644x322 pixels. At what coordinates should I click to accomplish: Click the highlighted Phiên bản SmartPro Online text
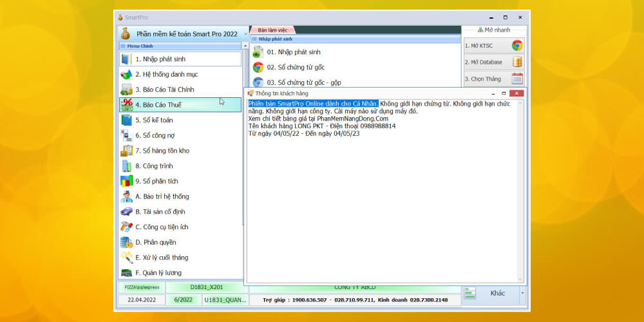click(x=314, y=104)
